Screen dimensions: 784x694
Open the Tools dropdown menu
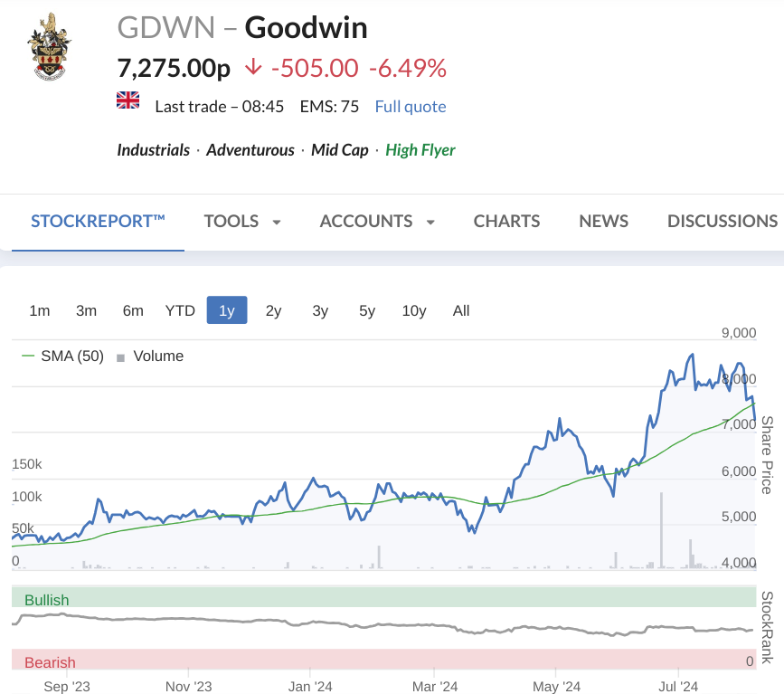coord(242,221)
